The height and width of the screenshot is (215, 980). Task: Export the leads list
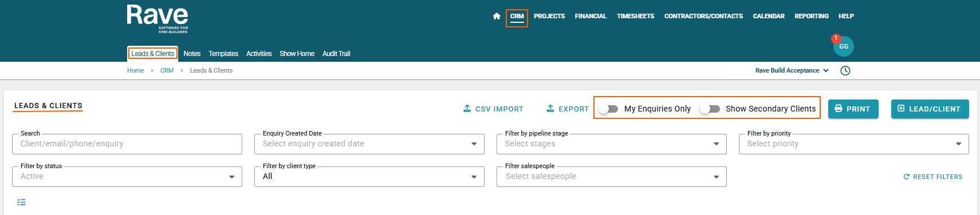click(x=568, y=109)
